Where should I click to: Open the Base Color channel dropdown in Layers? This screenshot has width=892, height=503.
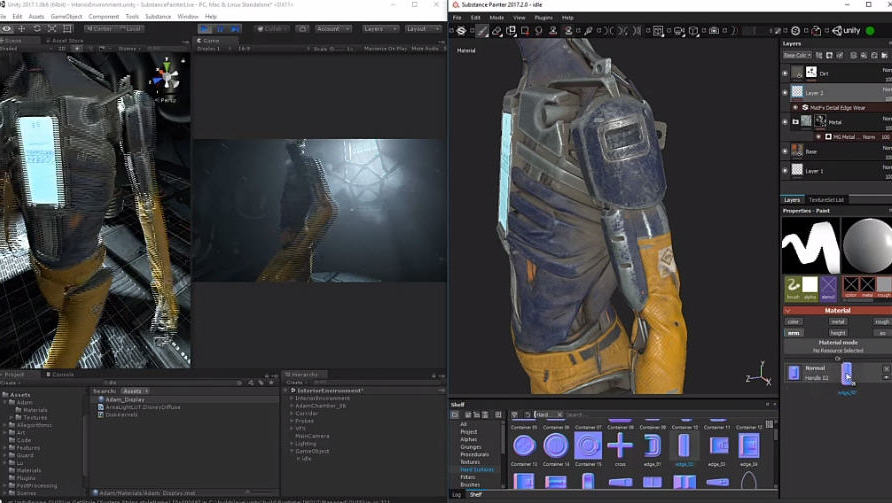pos(797,55)
